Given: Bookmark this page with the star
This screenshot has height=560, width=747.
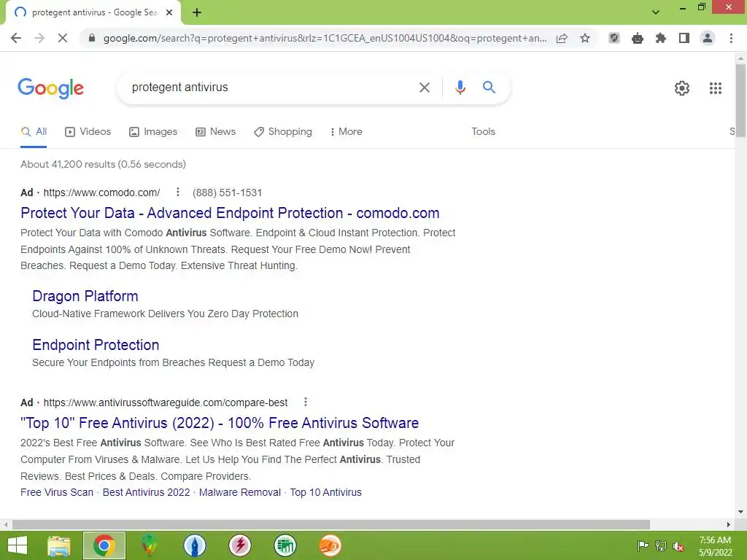Looking at the screenshot, I should click(x=585, y=38).
